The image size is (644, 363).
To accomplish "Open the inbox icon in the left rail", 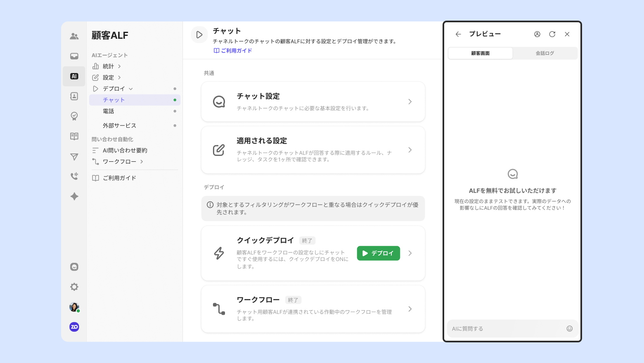I will (x=74, y=56).
